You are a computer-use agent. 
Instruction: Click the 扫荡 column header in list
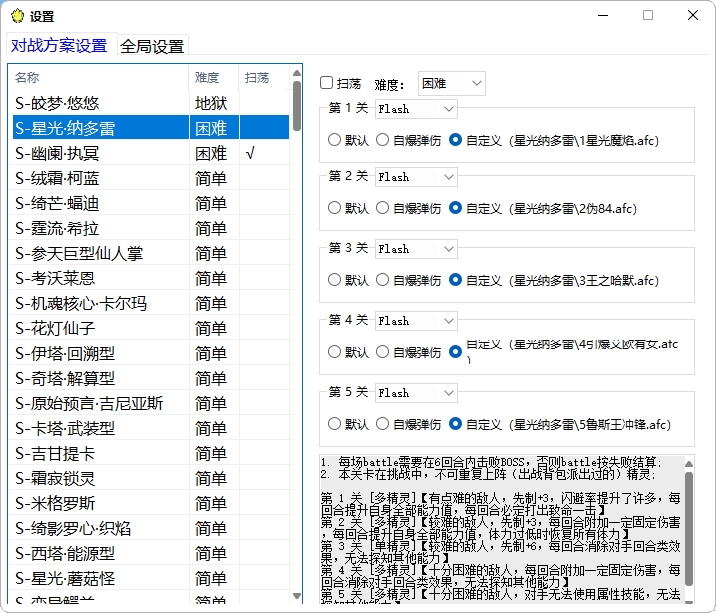click(262, 77)
